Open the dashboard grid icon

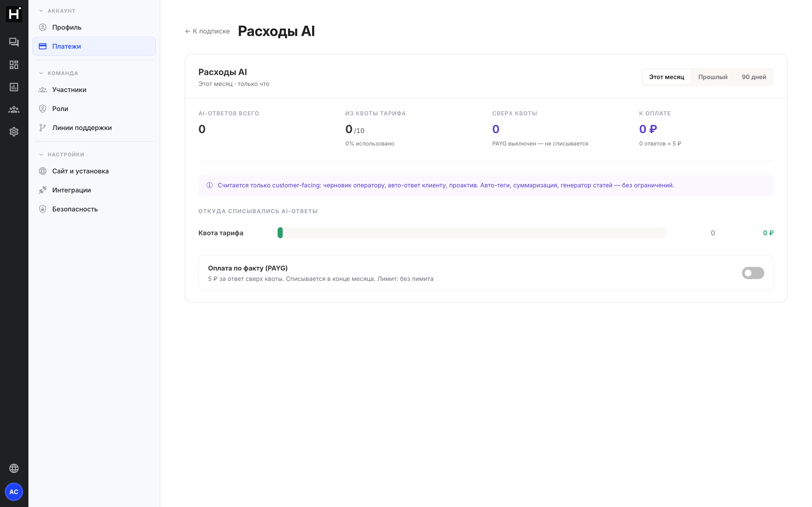coord(14,64)
